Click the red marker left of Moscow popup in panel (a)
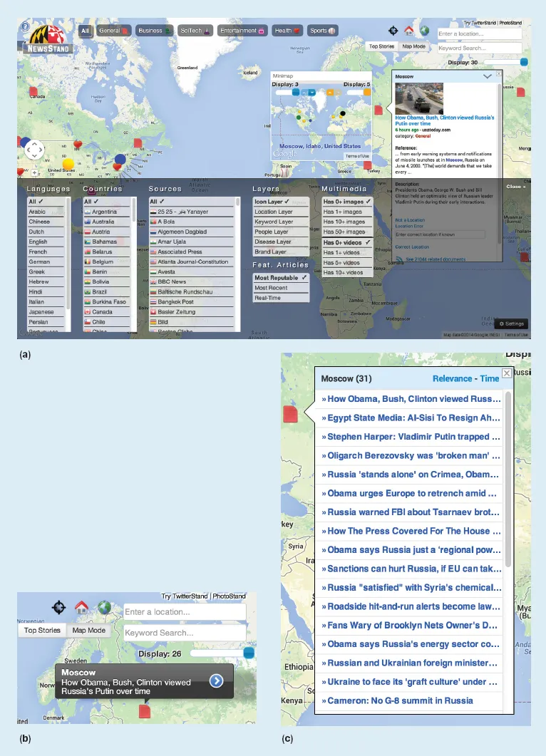 click(x=378, y=110)
